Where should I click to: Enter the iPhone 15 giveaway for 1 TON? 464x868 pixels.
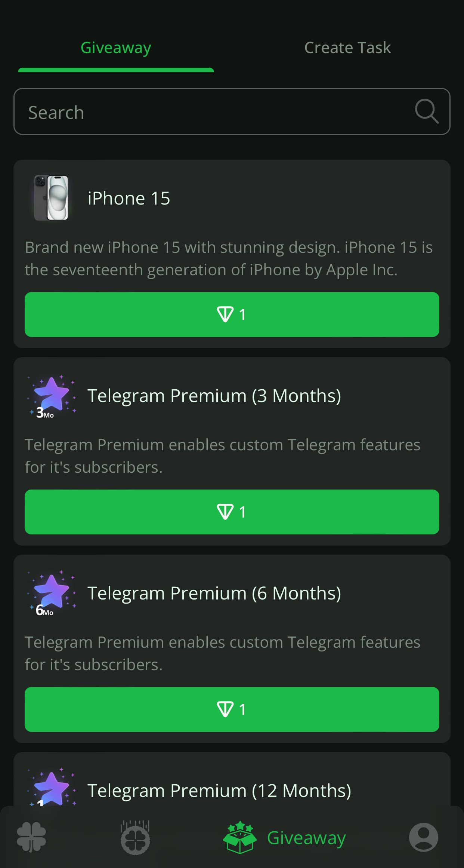(232, 315)
